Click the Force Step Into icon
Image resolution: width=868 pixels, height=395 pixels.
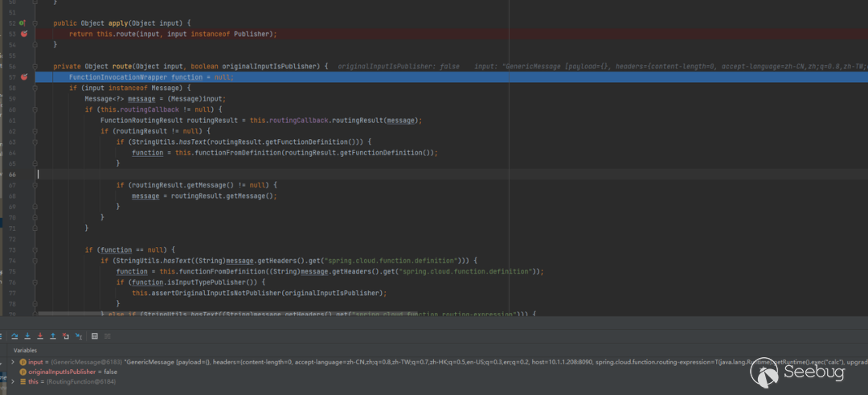40,335
